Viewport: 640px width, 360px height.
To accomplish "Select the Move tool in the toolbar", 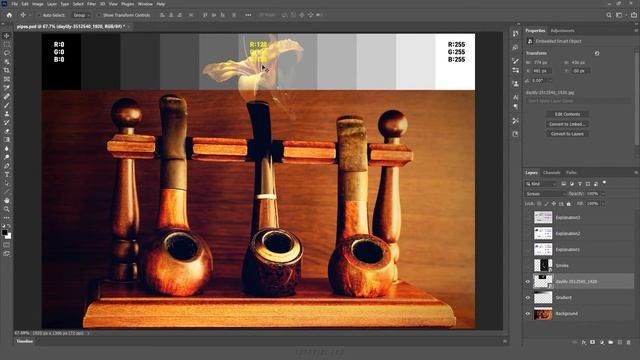I will pyautogui.click(x=7, y=36).
